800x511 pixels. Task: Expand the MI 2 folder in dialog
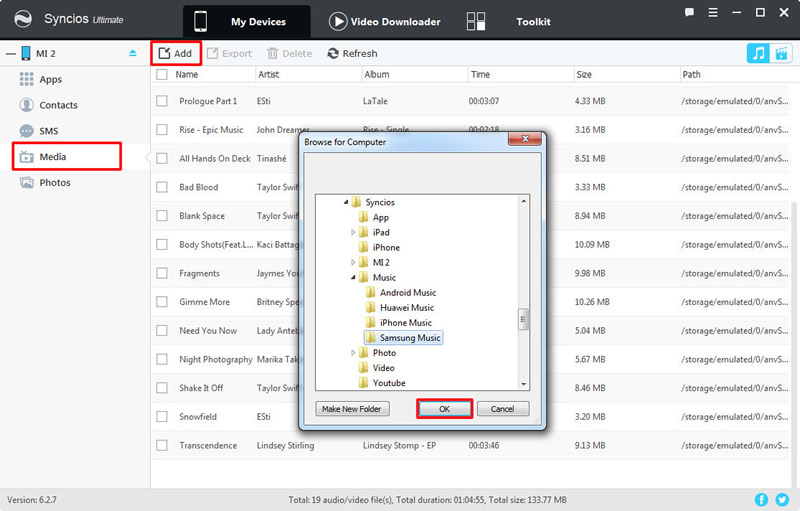pyautogui.click(x=353, y=263)
